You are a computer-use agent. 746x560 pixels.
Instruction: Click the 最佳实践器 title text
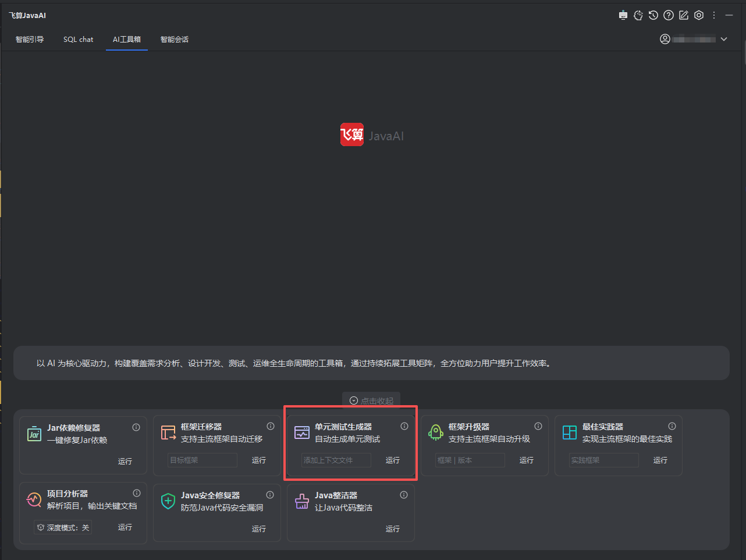(603, 427)
